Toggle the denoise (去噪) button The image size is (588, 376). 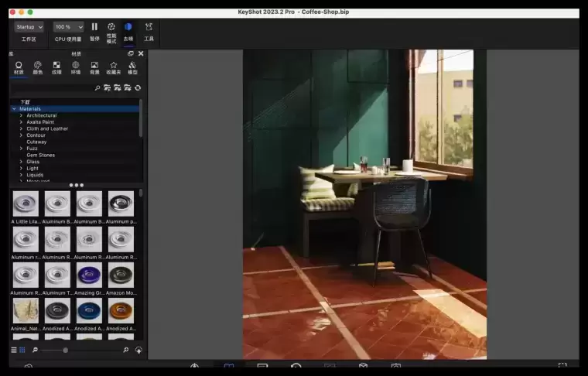click(128, 32)
